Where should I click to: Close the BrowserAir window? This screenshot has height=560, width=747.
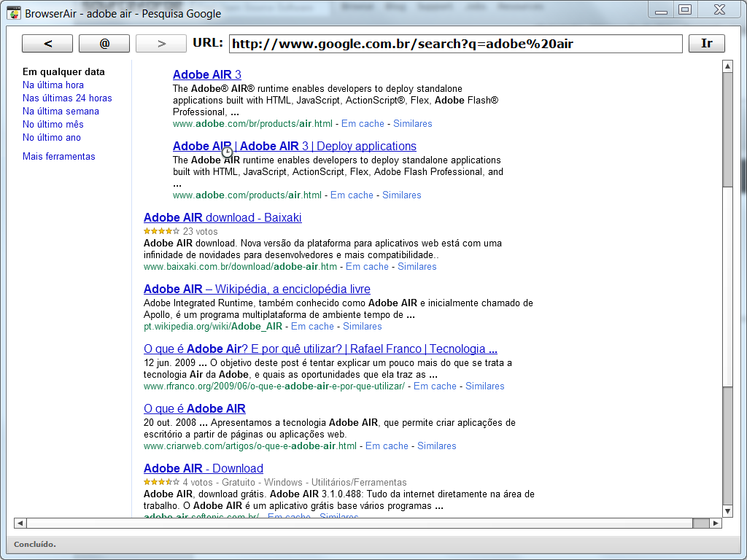[x=719, y=9]
